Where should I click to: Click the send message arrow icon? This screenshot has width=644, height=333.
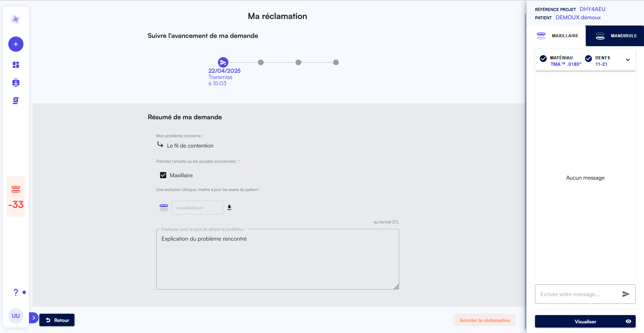[626, 294]
